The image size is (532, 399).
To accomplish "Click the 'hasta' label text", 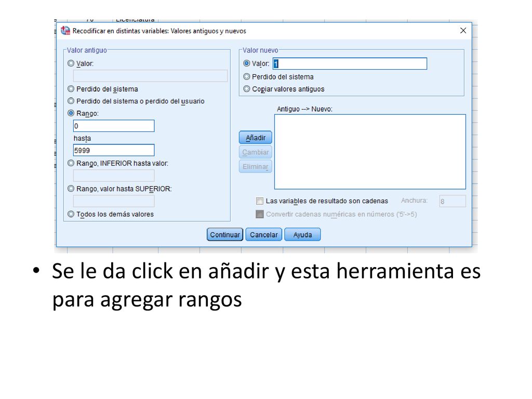I will pyautogui.click(x=82, y=138).
